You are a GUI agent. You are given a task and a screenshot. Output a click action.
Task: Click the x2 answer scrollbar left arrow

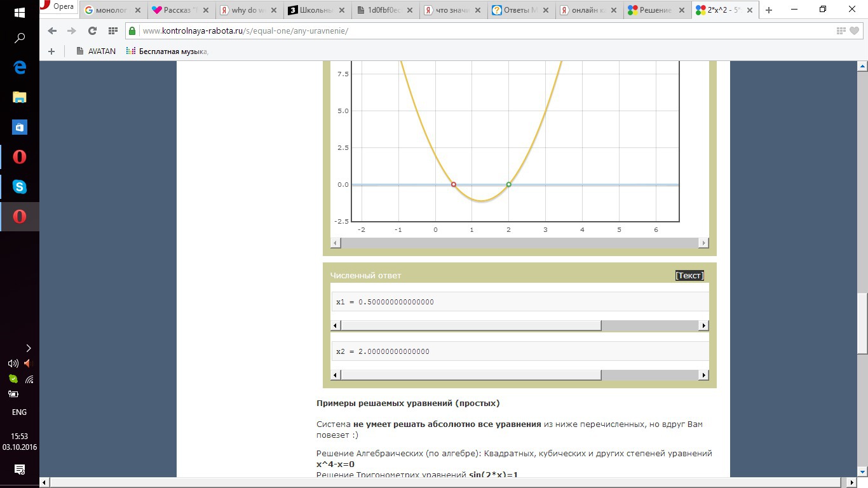(336, 375)
